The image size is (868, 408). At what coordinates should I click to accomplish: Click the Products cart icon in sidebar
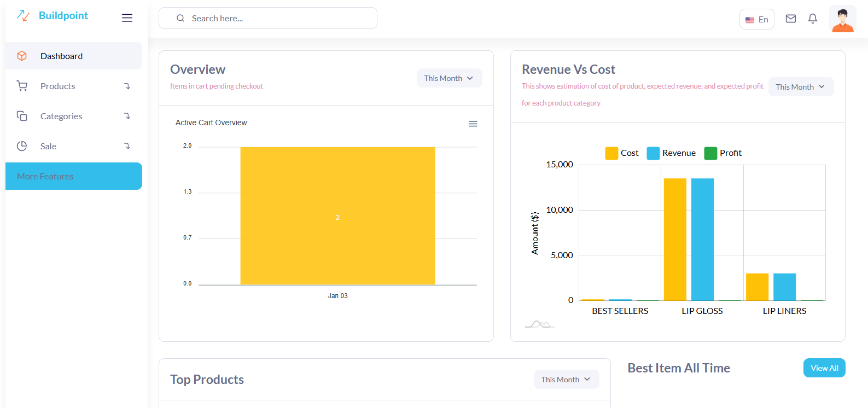(x=22, y=86)
